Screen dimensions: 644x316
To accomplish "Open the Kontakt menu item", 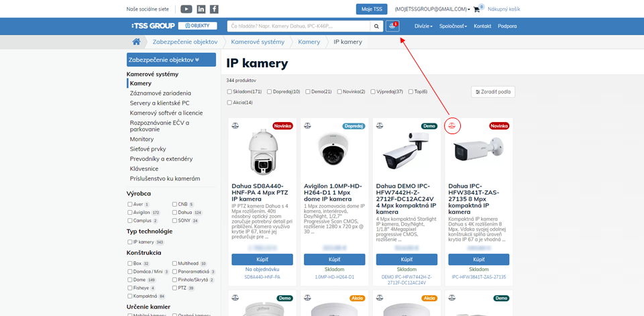I will coord(482,26).
